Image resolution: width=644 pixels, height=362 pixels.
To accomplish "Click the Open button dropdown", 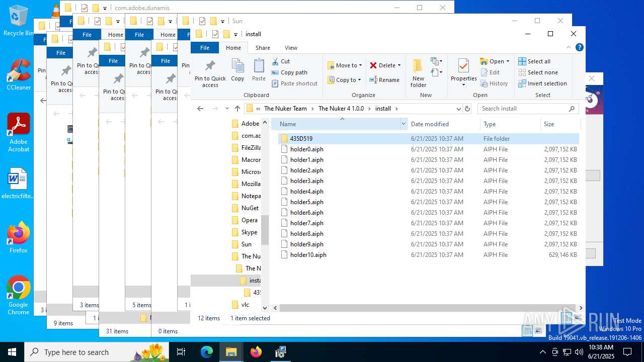I will point(495,61).
